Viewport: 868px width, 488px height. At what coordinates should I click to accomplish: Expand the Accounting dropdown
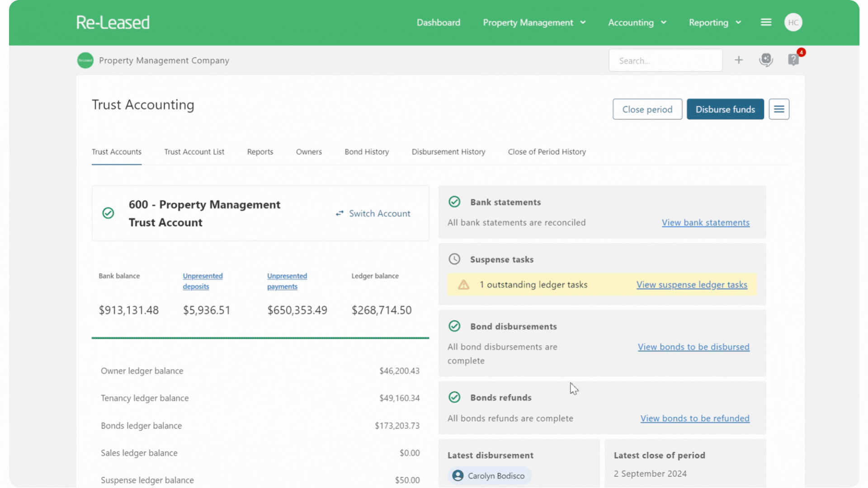click(x=637, y=22)
